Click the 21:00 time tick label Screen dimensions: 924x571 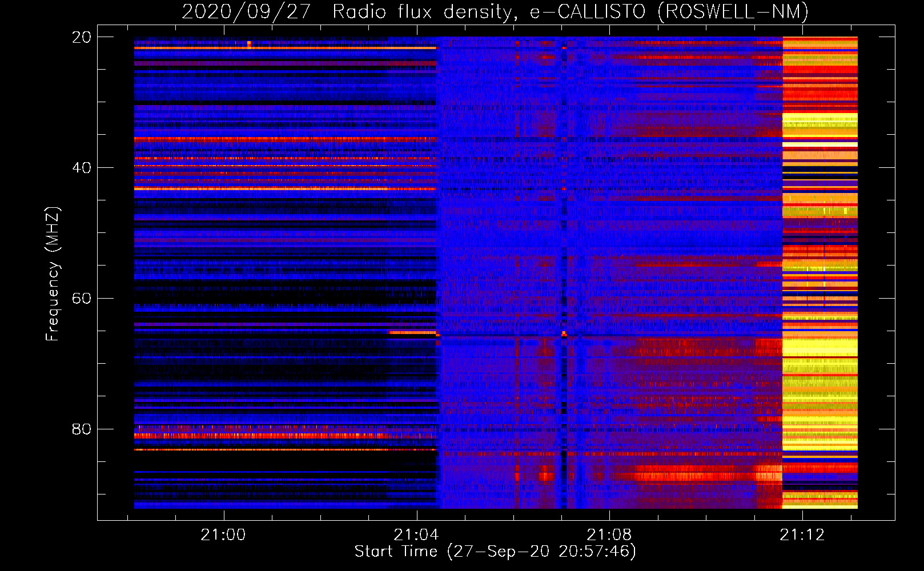[223, 534]
